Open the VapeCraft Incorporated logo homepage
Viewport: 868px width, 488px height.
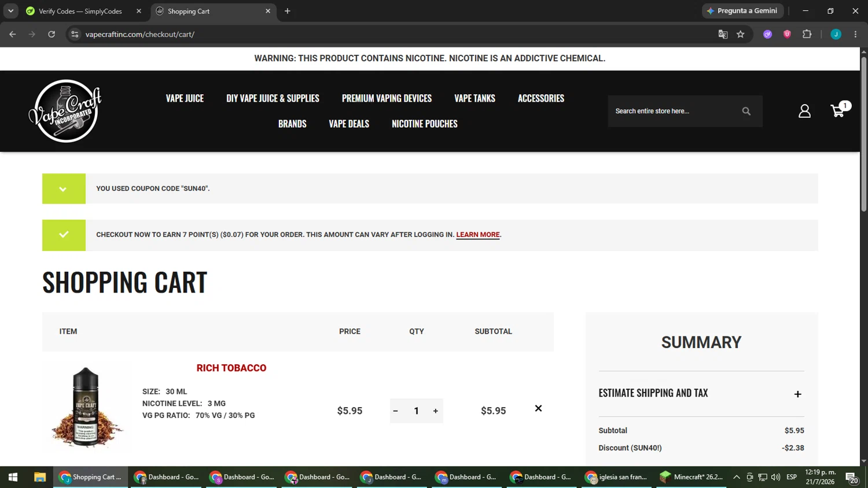[65, 111]
